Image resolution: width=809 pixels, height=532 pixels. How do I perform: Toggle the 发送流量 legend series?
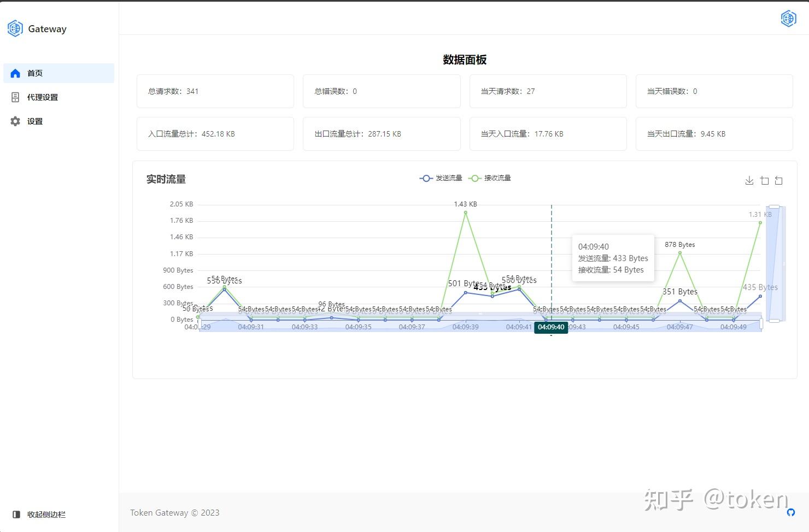pyautogui.click(x=441, y=178)
